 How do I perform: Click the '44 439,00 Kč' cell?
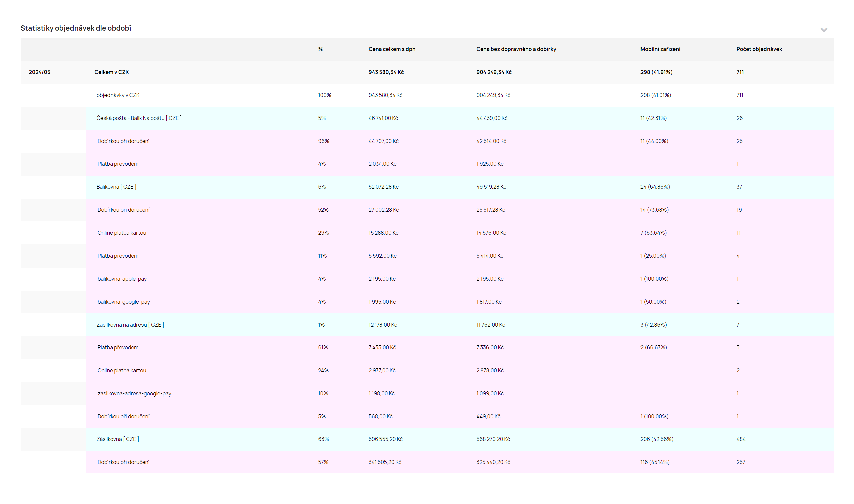tap(492, 118)
